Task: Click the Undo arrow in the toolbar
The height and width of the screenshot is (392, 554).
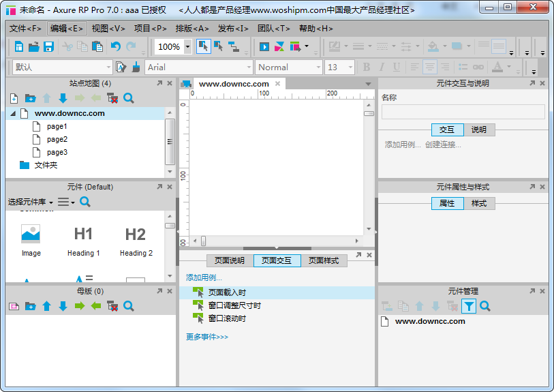Action: 115,47
